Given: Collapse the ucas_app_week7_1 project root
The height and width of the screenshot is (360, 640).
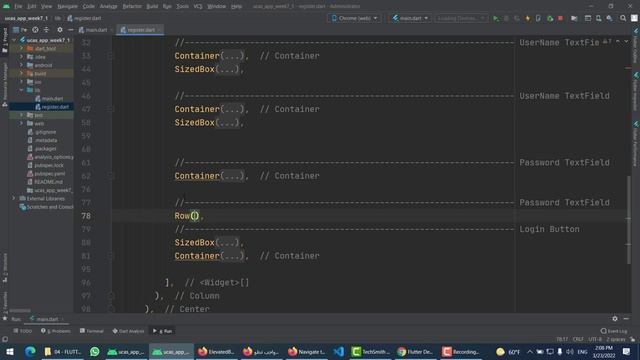Looking at the screenshot, I should (14, 40).
